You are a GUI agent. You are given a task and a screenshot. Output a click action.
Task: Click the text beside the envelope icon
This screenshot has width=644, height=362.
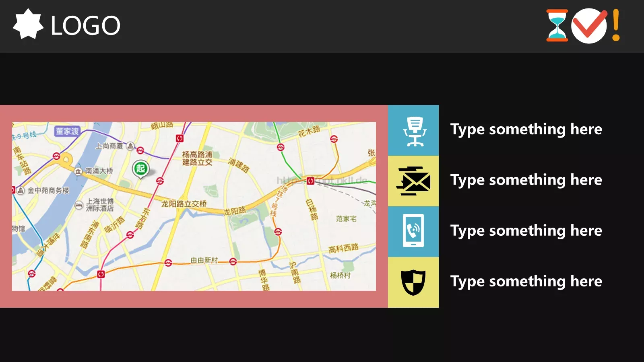click(526, 180)
